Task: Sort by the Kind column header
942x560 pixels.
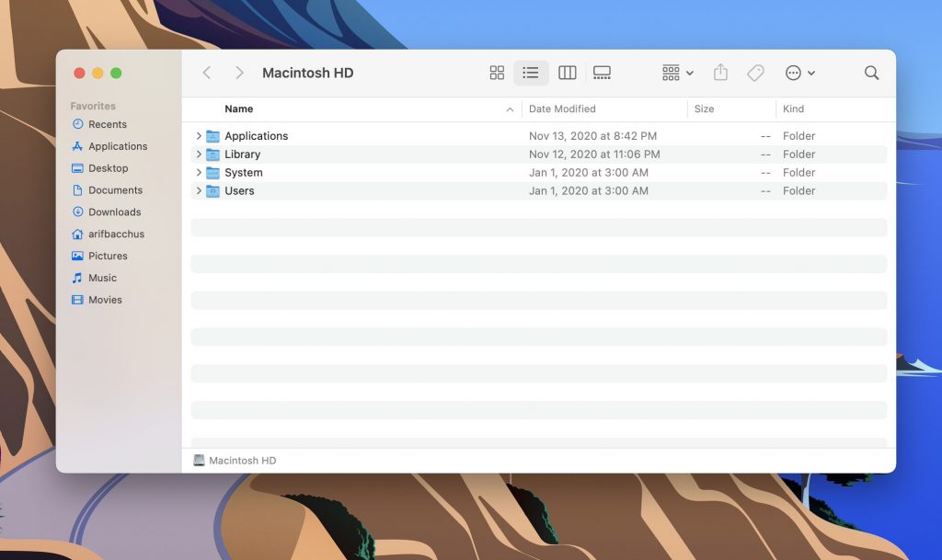Action: coord(793,109)
